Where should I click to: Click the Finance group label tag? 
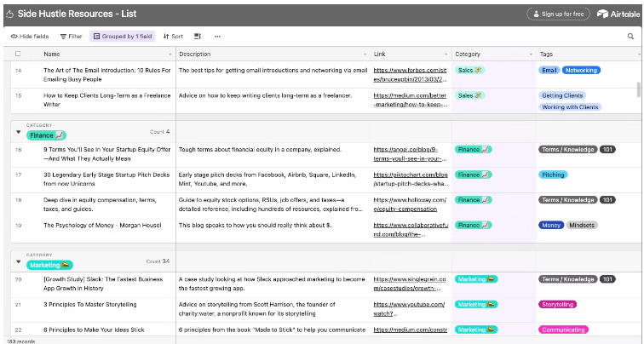coord(46,135)
